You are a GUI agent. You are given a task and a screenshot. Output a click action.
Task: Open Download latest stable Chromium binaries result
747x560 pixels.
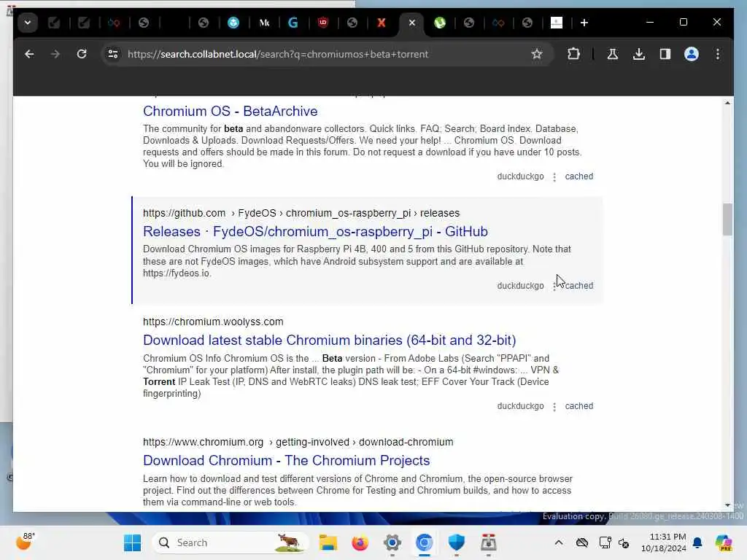[x=329, y=340]
